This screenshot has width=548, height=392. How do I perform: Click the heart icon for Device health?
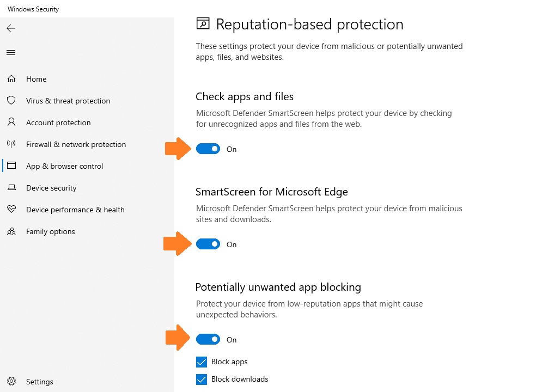point(11,209)
